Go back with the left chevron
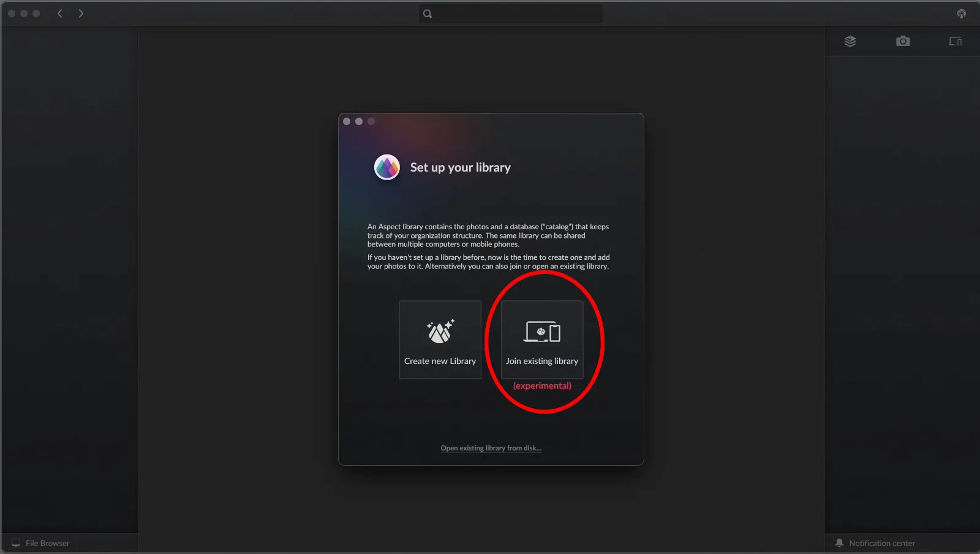980x554 pixels. coord(60,13)
